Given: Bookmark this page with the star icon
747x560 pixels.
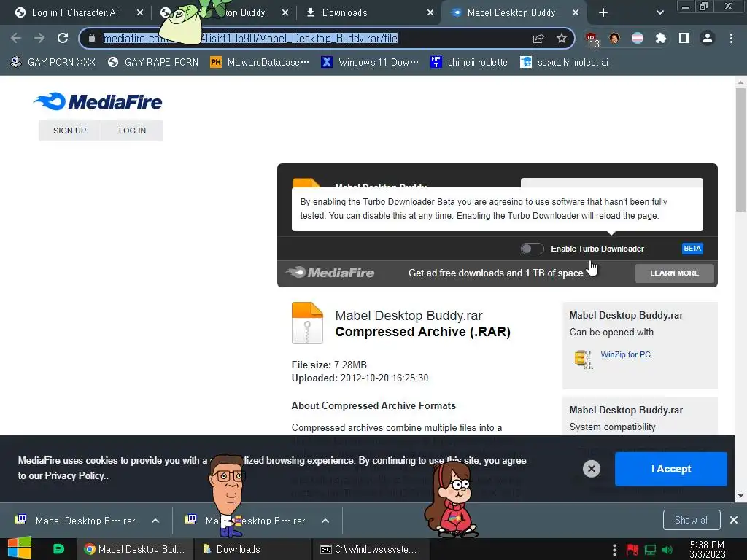Looking at the screenshot, I should pyautogui.click(x=562, y=38).
